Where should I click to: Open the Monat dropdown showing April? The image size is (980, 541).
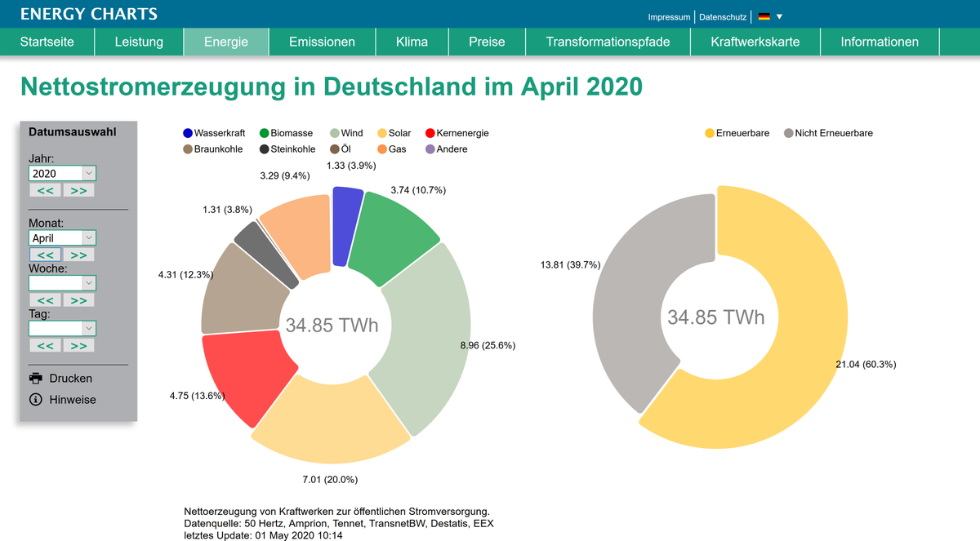point(62,237)
